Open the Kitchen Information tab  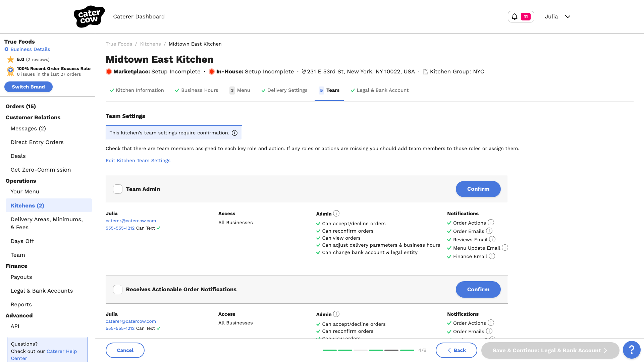(137, 90)
